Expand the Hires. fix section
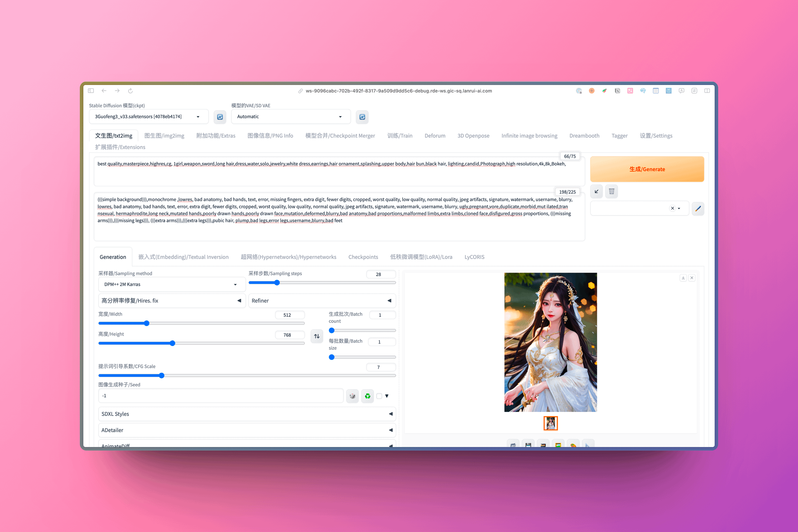The width and height of the screenshot is (798, 532). pos(172,301)
